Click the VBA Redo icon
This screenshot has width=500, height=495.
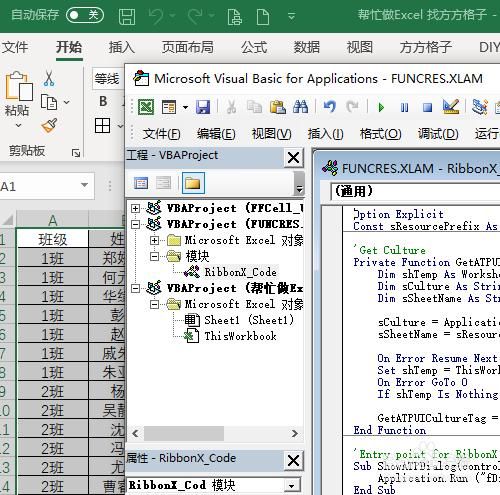[353, 107]
